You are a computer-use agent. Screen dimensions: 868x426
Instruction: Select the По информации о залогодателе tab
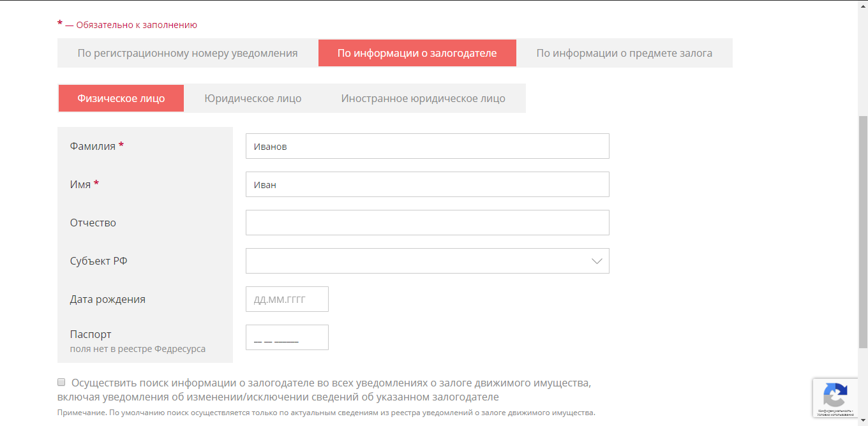[417, 53]
